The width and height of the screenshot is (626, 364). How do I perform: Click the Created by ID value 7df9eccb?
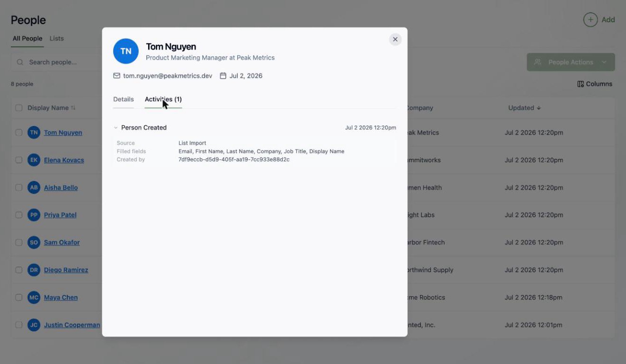click(234, 160)
